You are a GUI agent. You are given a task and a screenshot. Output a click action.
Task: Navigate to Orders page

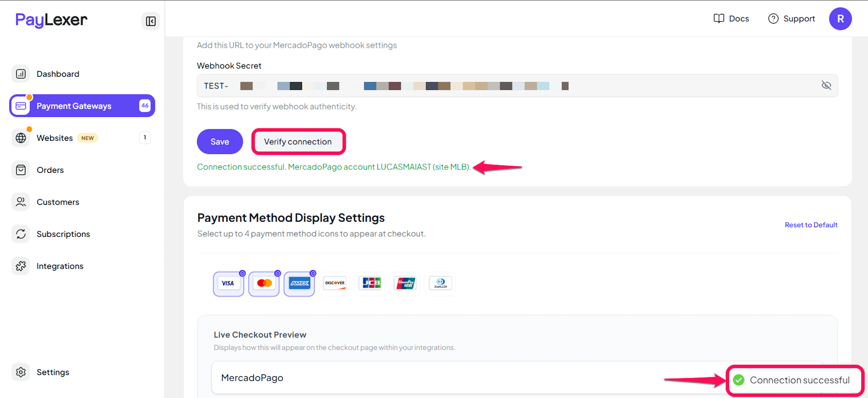coord(50,170)
